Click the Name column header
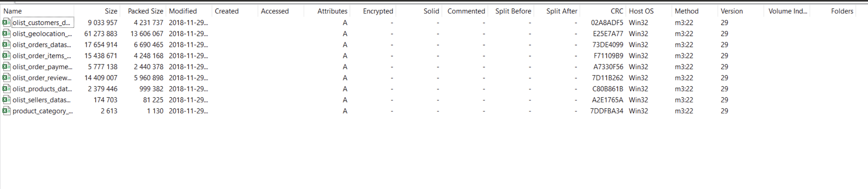Screen dimensions: 868x189 [14, 11]
